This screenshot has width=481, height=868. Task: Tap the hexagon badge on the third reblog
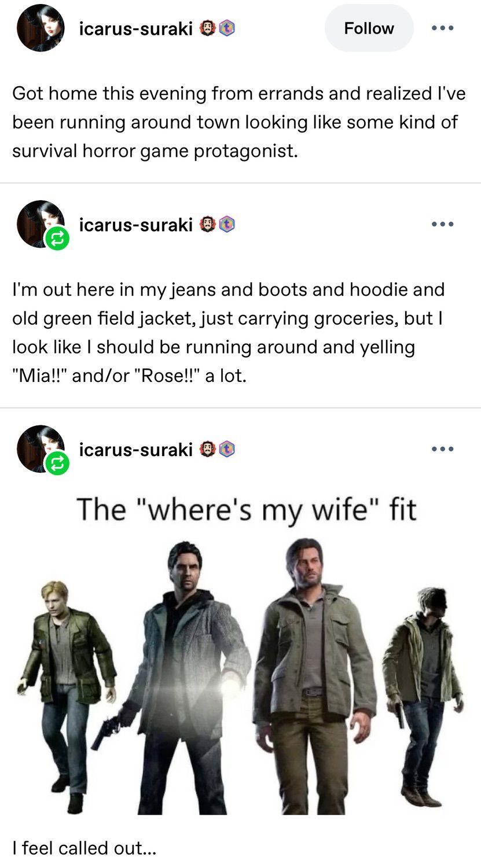[x=227, y=449]
